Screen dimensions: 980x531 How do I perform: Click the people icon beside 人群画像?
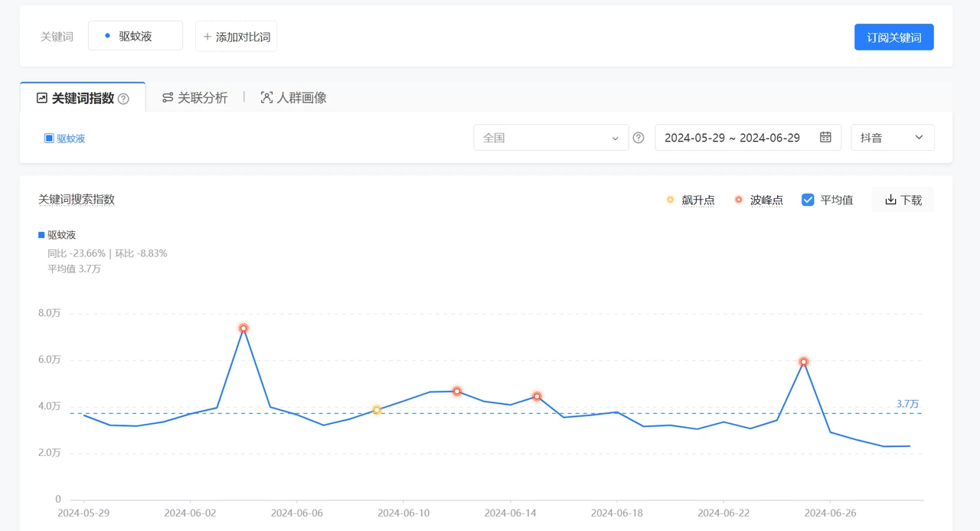point(266,97)
